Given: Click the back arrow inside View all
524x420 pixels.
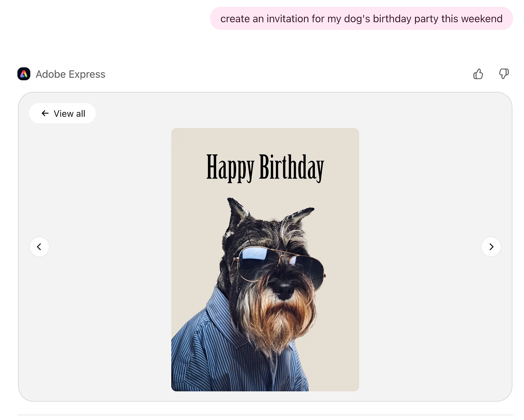Looking at the screenshot, I should point(45,113).
